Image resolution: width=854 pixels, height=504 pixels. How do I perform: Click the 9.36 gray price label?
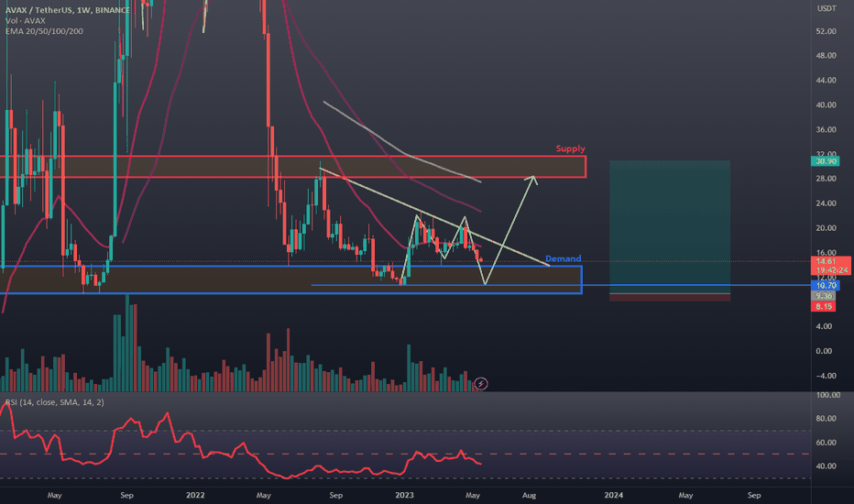tap(824, 296)
